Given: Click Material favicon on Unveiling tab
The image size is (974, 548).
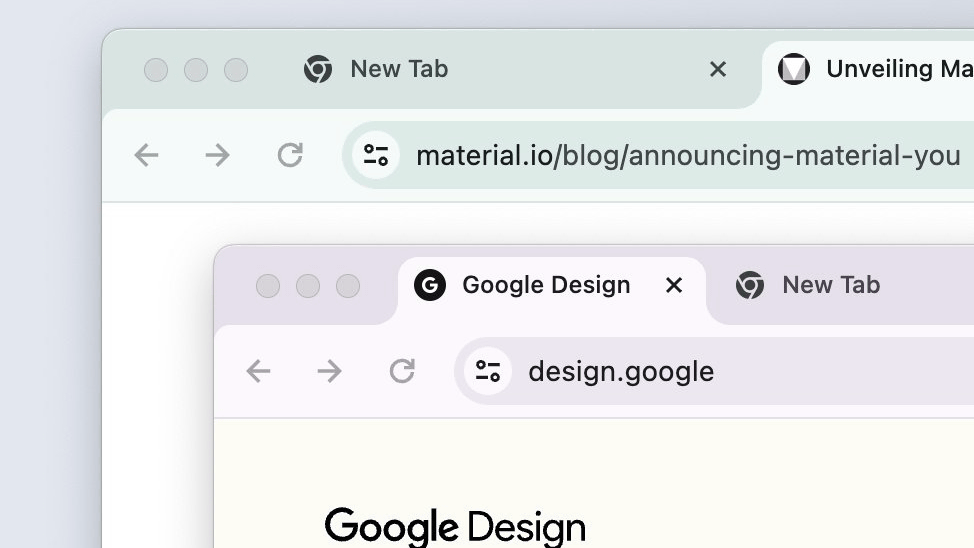Looking at the screenshot, I should click(x=794, y=69).
